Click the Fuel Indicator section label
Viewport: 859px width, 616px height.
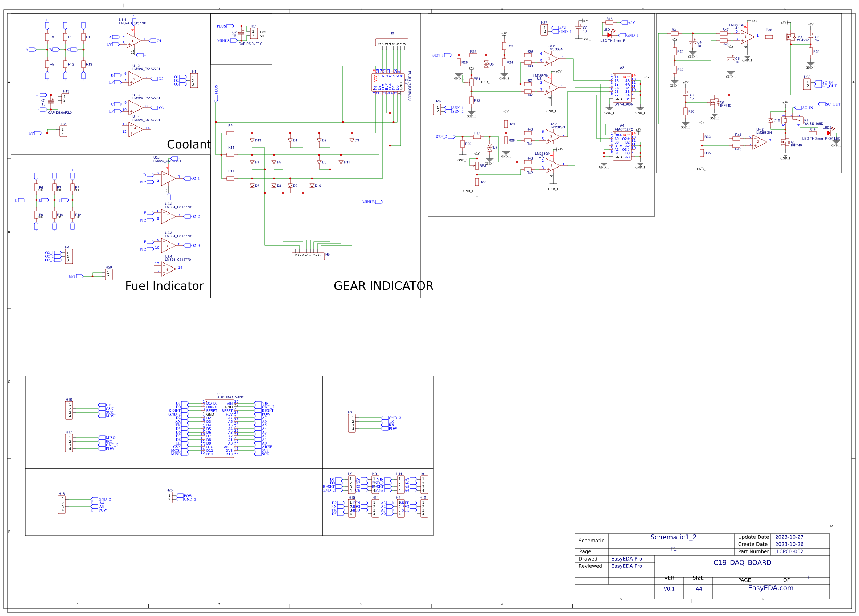tap(164, 286)
